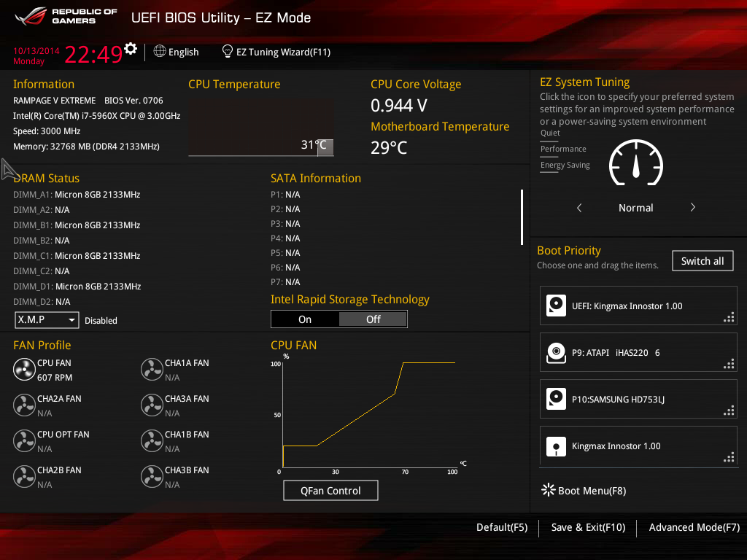Click the 607 RPM fan speed value
The image size is (747, 560).
pos(55,378)
